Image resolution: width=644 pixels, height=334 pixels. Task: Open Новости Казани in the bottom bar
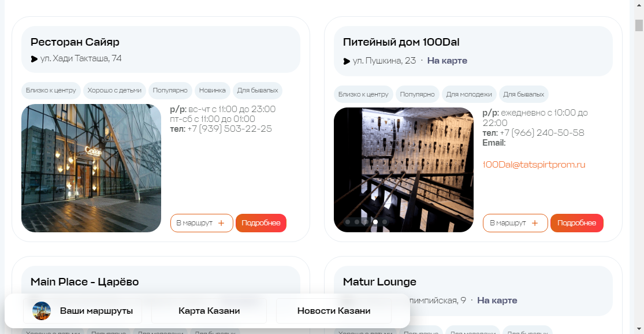(x=334, y=311)
